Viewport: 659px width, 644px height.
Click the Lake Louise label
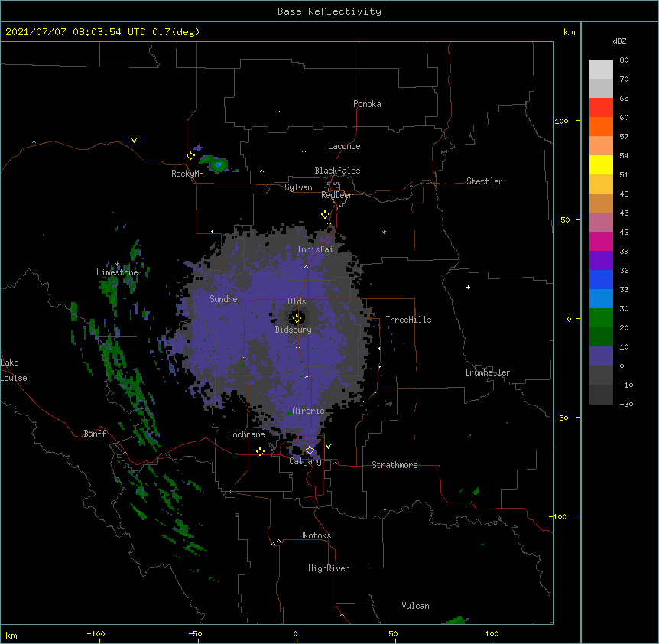click(14, 370)
